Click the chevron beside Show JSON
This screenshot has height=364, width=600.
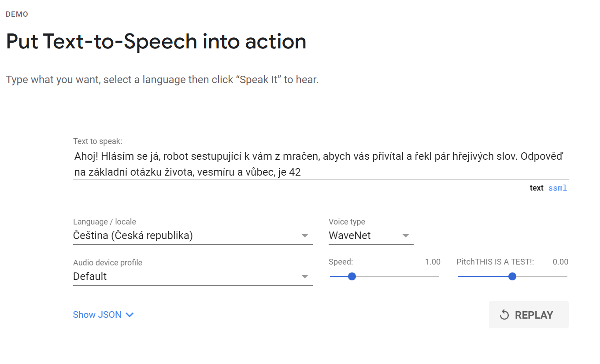click(x=130, y=315)
